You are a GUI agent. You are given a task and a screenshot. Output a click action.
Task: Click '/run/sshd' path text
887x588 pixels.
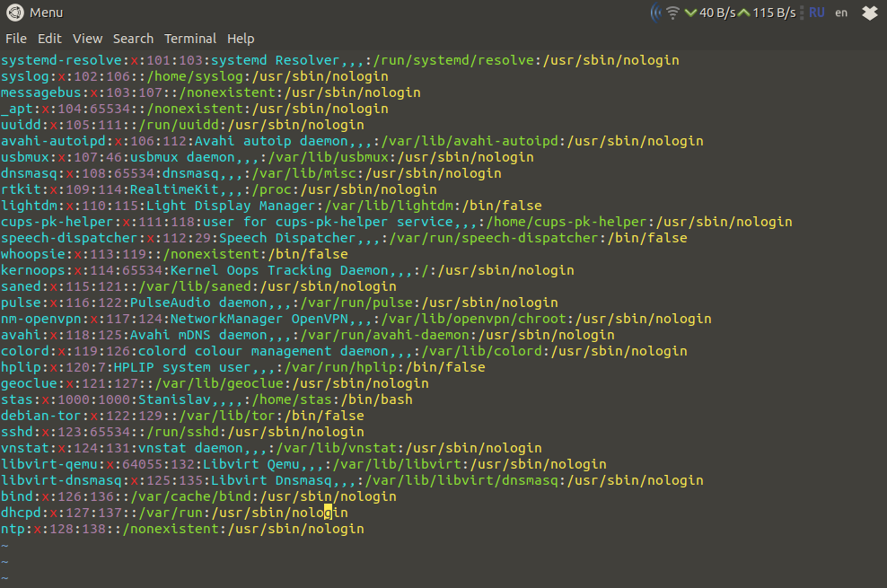point(183,432)
